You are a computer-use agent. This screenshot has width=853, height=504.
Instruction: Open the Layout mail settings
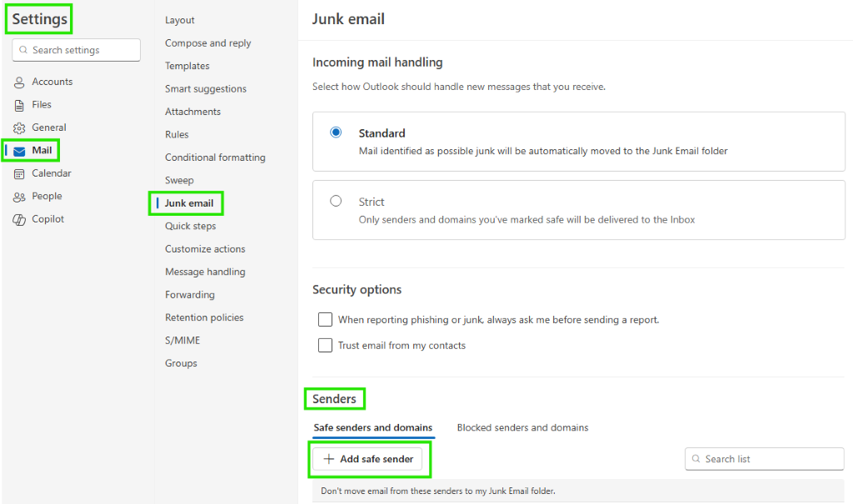(180, 20)
